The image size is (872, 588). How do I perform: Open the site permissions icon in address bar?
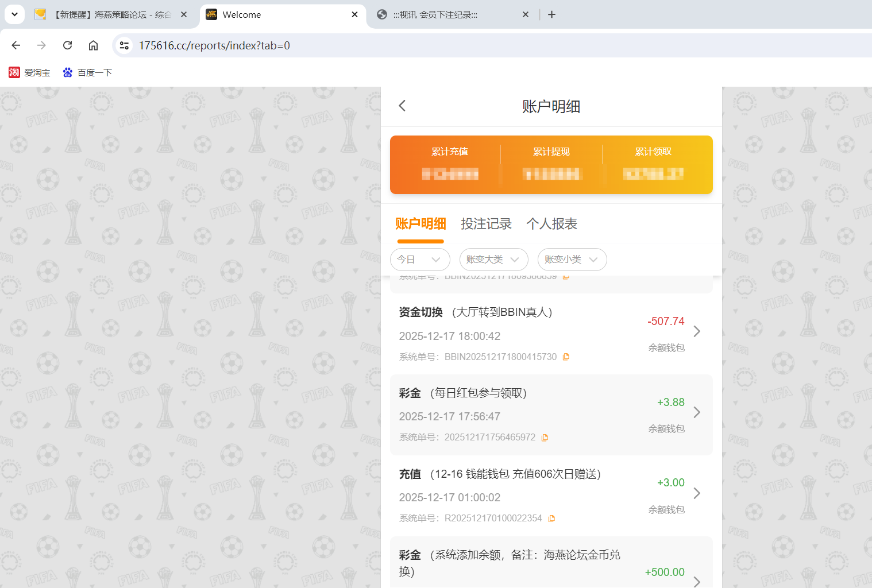coord(124,45)
